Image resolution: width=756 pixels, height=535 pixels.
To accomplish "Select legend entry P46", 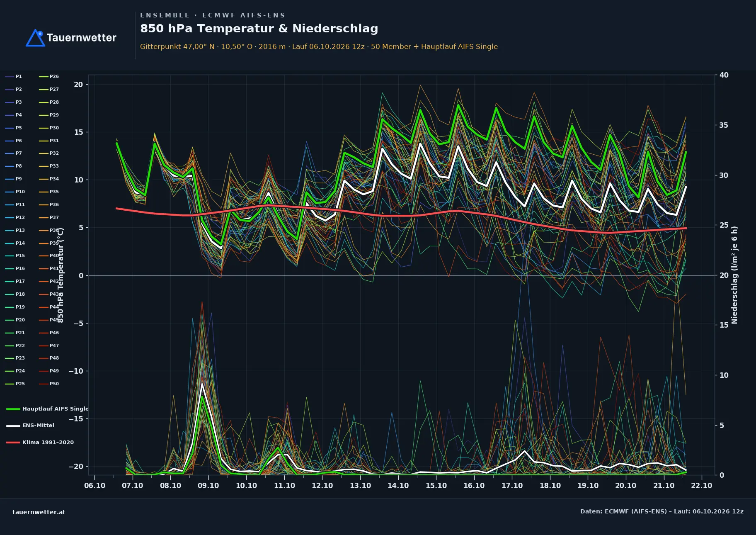I will point(49,333).
